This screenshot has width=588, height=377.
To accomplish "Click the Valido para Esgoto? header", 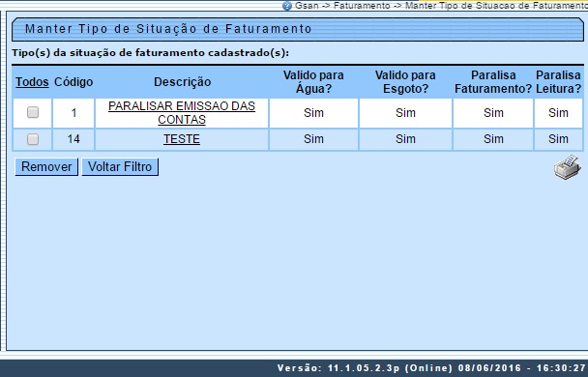I will coord(405,82).
